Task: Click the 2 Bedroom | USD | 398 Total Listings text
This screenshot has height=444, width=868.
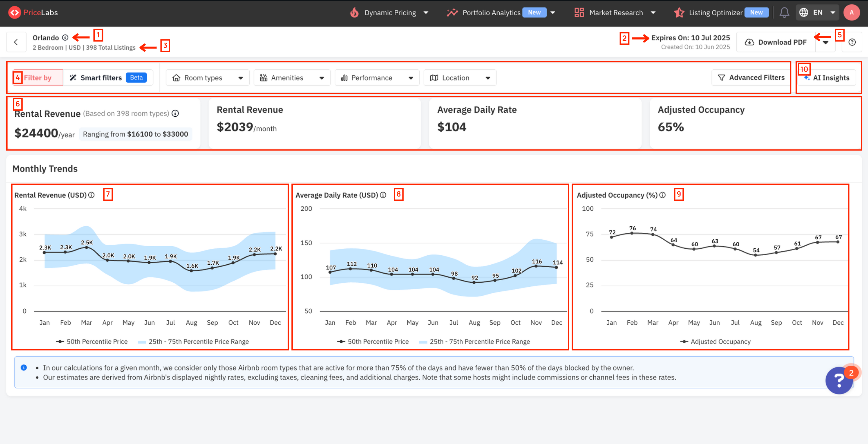Action: [x=84, y=48]
